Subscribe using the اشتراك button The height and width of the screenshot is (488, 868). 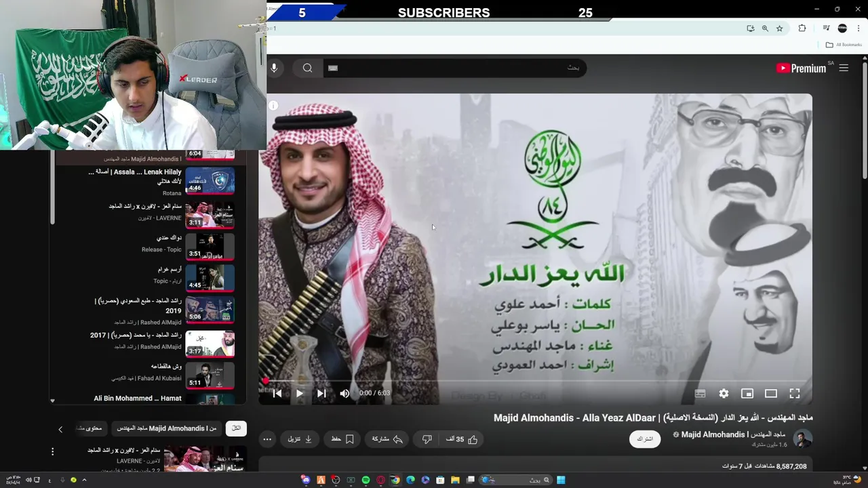tap(645, 439)
